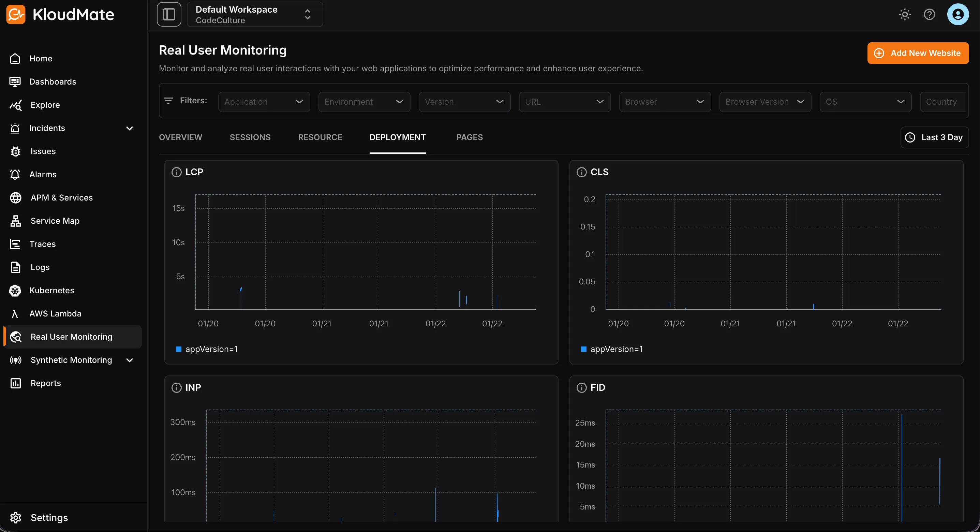The height and width of the screenshot is (532, 980).
Task: Open Logs from the sidebar
Action: coord(40,267)
